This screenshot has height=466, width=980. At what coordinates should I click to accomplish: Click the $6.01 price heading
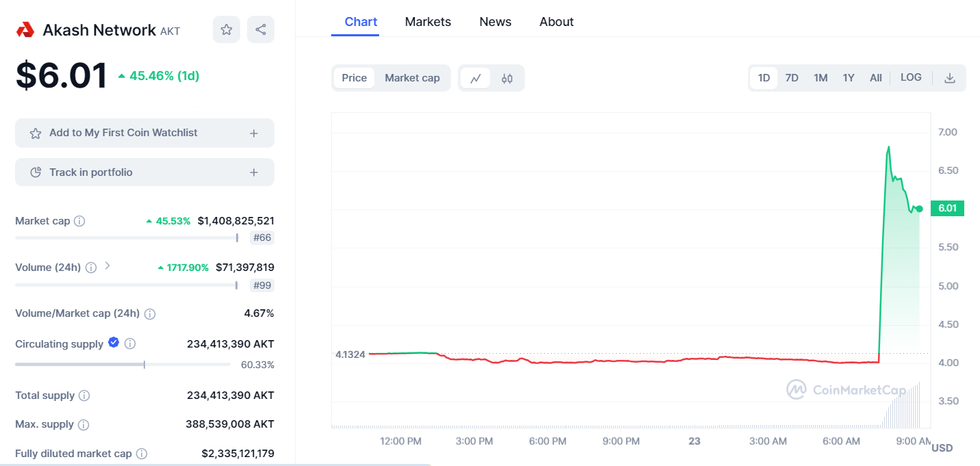tap(62, 75)
